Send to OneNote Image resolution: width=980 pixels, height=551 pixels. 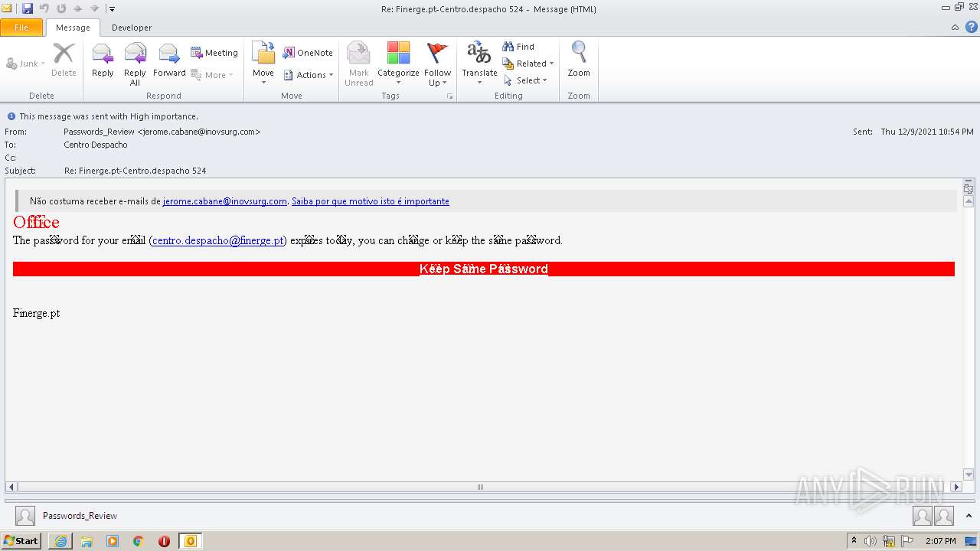pyautogui.click(x=308, y=53)
